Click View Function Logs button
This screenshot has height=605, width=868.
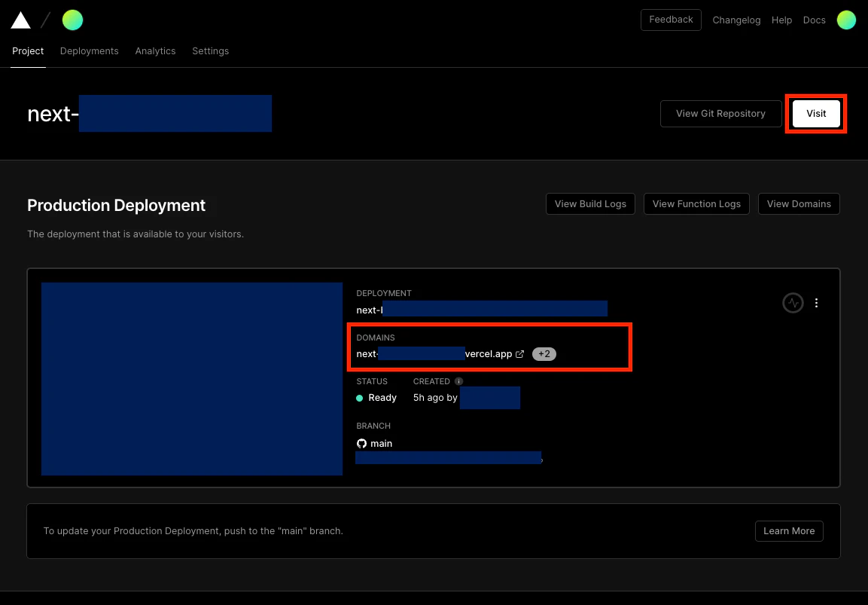point(696,204)
